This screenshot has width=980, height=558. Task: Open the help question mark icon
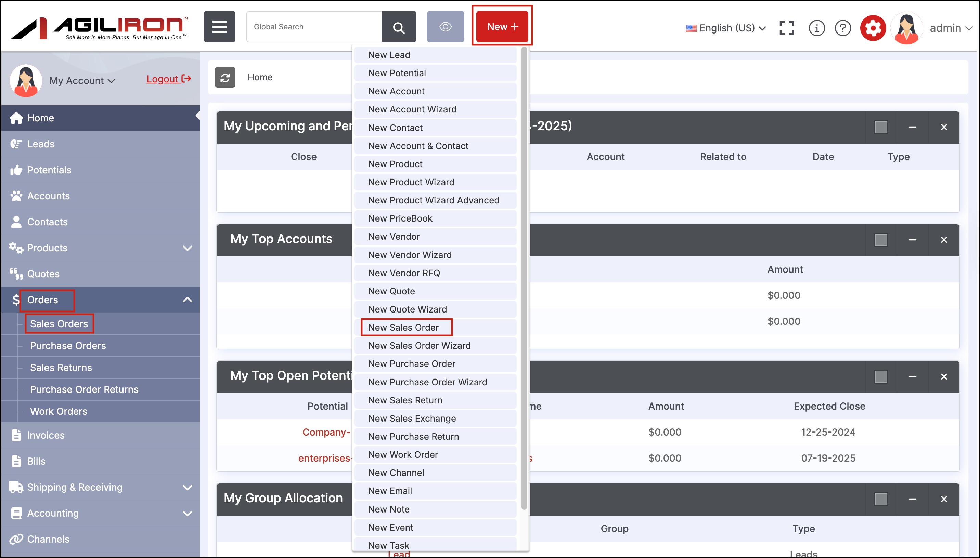point(842,28)
